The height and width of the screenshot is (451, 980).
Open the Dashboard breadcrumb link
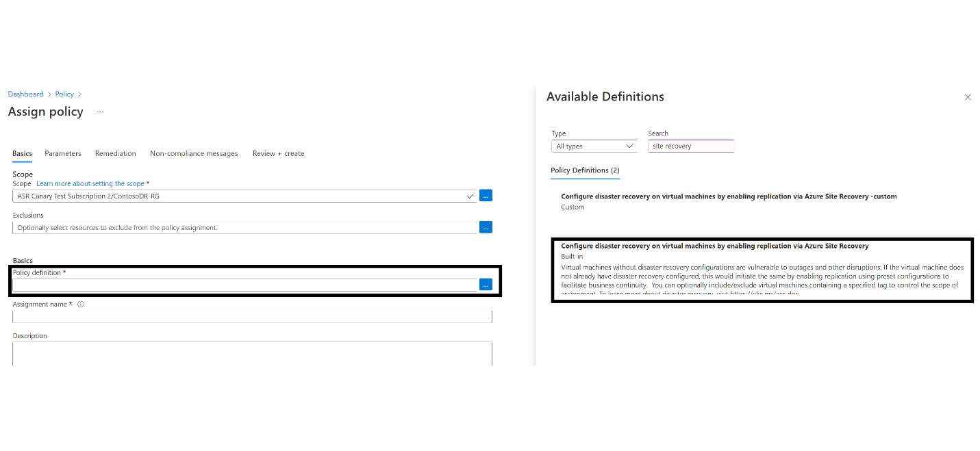coord(25,94)
